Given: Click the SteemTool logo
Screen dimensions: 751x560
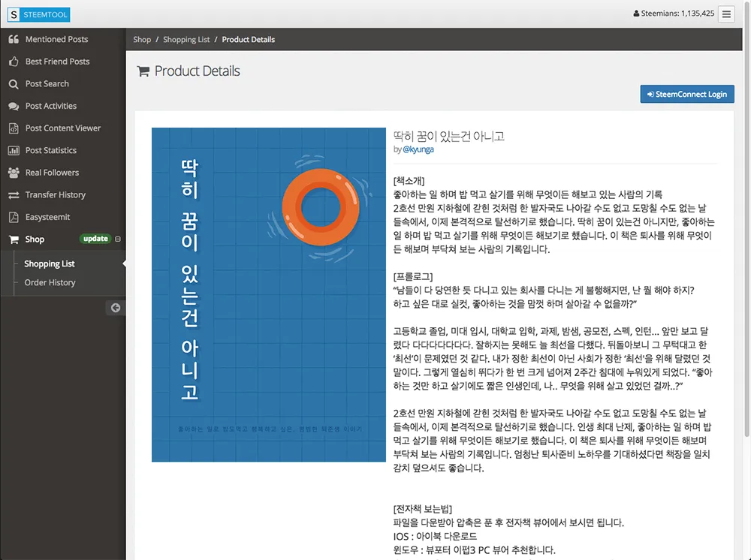Looking at the screenshot, I should pyautogui.click(x=39, y=14).
